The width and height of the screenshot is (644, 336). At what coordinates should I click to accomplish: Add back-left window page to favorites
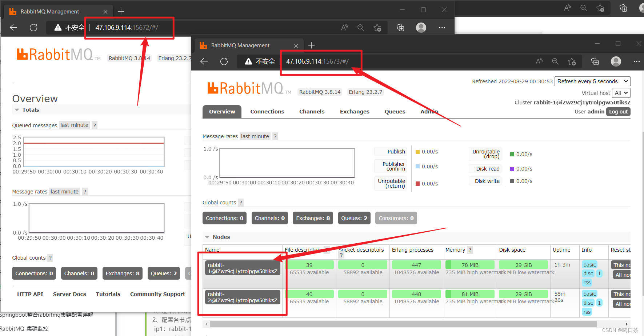pos(377,28)
